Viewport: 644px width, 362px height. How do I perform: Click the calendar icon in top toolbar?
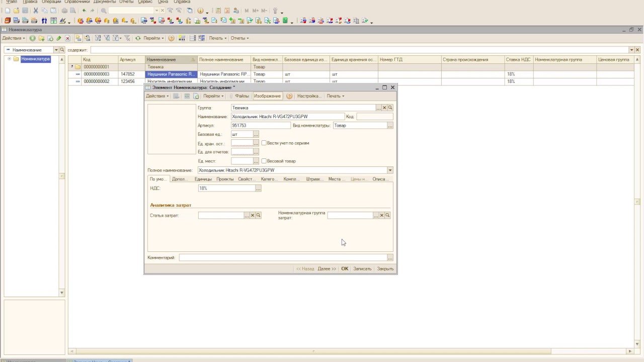(227, 11)
